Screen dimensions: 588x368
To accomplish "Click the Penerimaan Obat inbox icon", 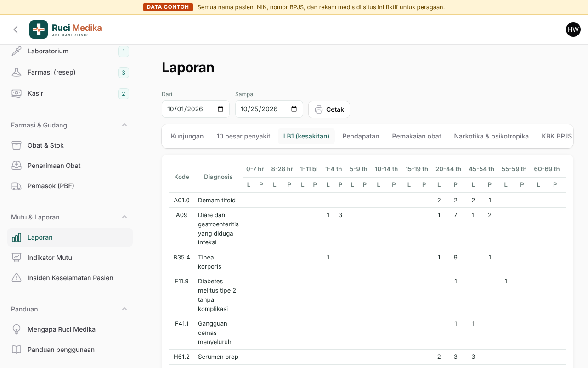I will point(17,166).
